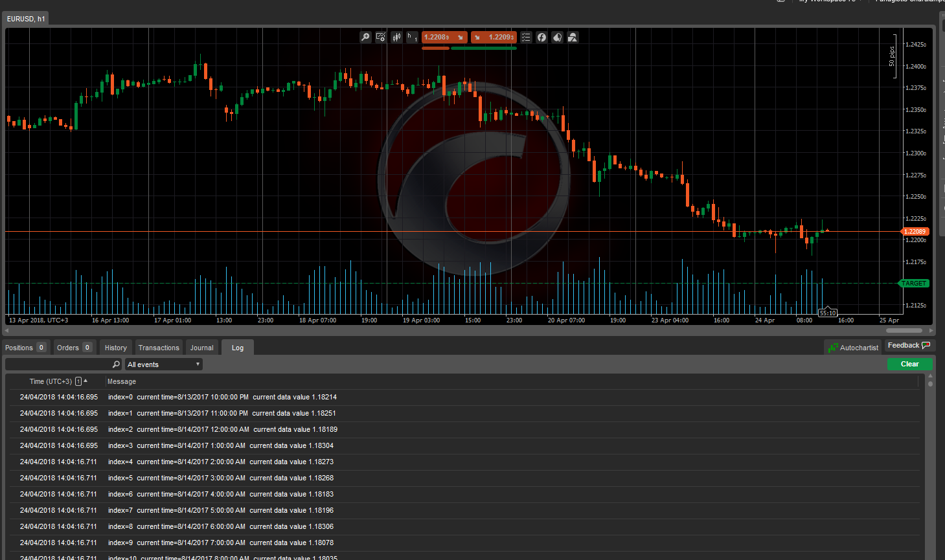Select the index=1 log row
The image size is (945, 560).
coord(465,414)
